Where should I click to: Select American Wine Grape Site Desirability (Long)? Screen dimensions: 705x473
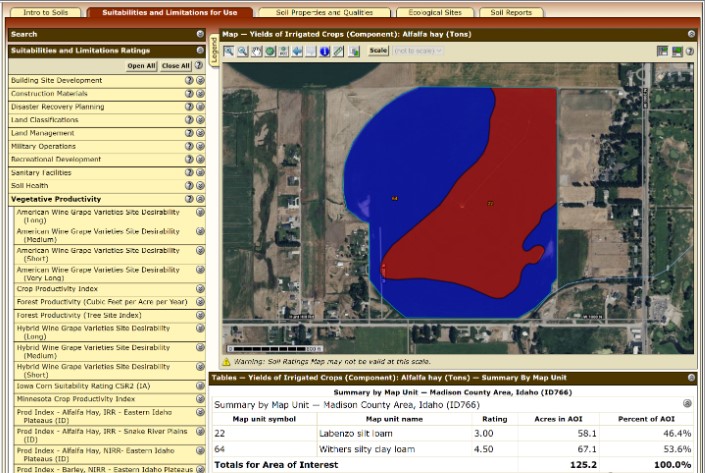click(x=98, y=216)
